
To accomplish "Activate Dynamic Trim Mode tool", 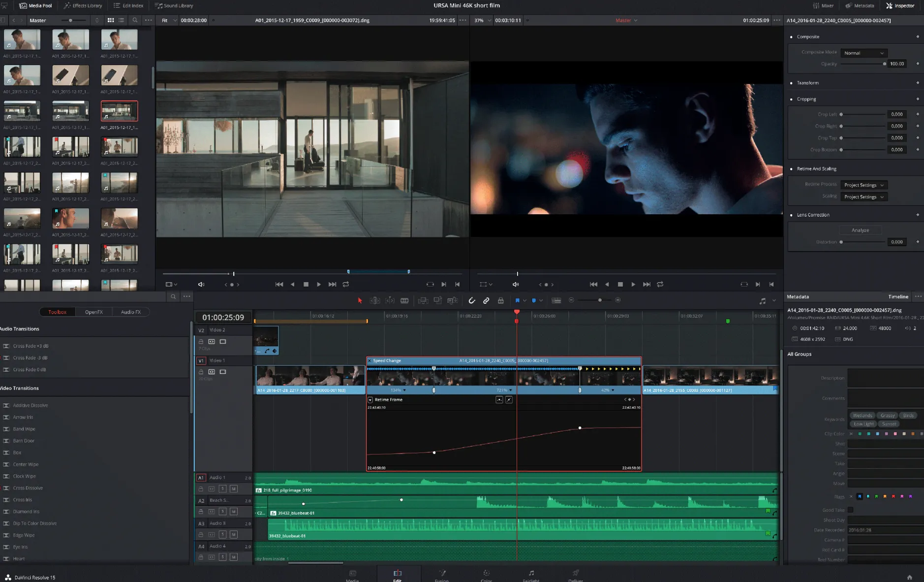I will click(x=390, y=300).
